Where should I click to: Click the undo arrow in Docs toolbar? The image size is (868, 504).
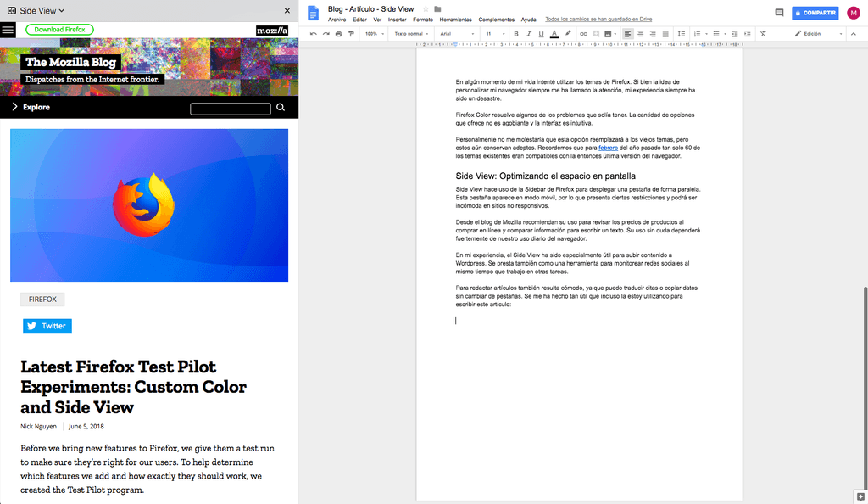click(x=314, y=34)
